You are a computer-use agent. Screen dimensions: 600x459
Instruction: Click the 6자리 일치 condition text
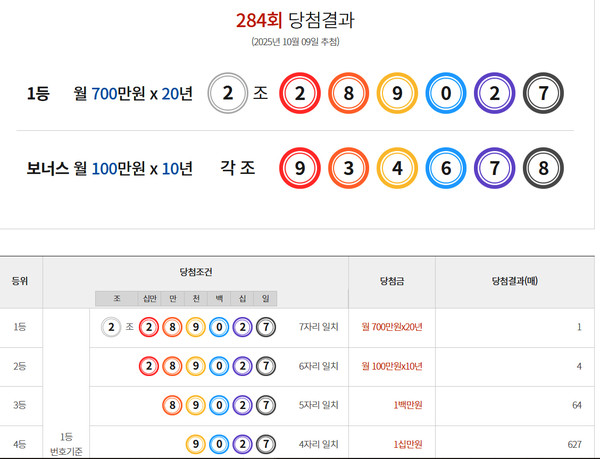(x=319, y=366)
